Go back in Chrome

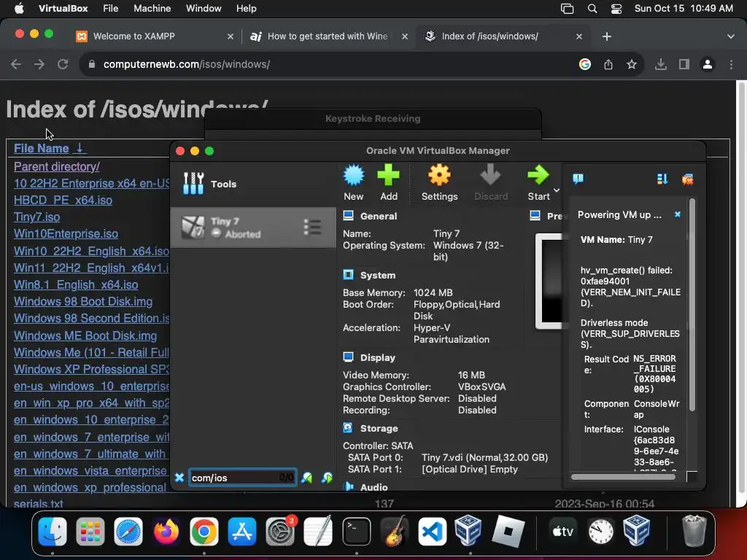click(x=16, y=64)
